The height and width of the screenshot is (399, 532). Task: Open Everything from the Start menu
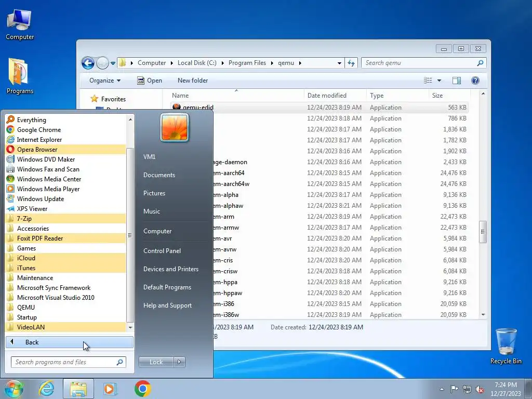65,120
